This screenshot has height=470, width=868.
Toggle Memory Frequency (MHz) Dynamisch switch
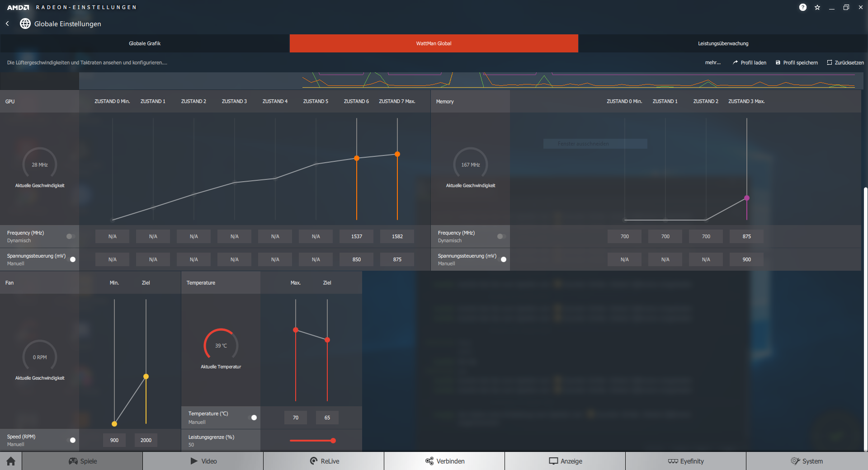pos(501,236)
